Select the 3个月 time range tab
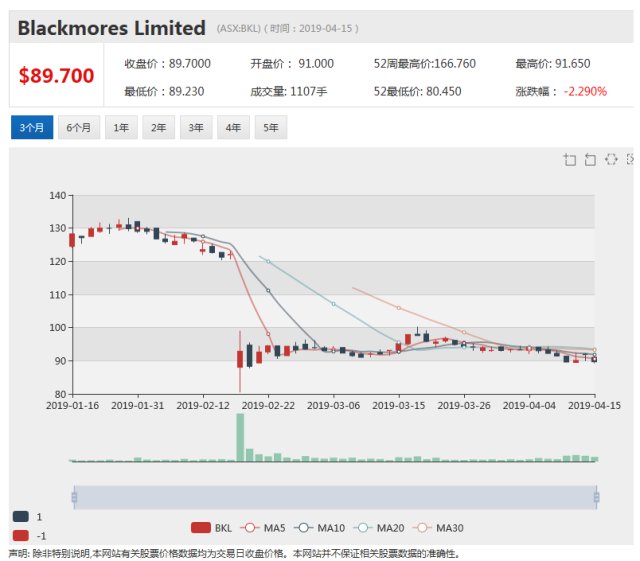Viewport: 640px width, 561px height. tap(31, 128)
